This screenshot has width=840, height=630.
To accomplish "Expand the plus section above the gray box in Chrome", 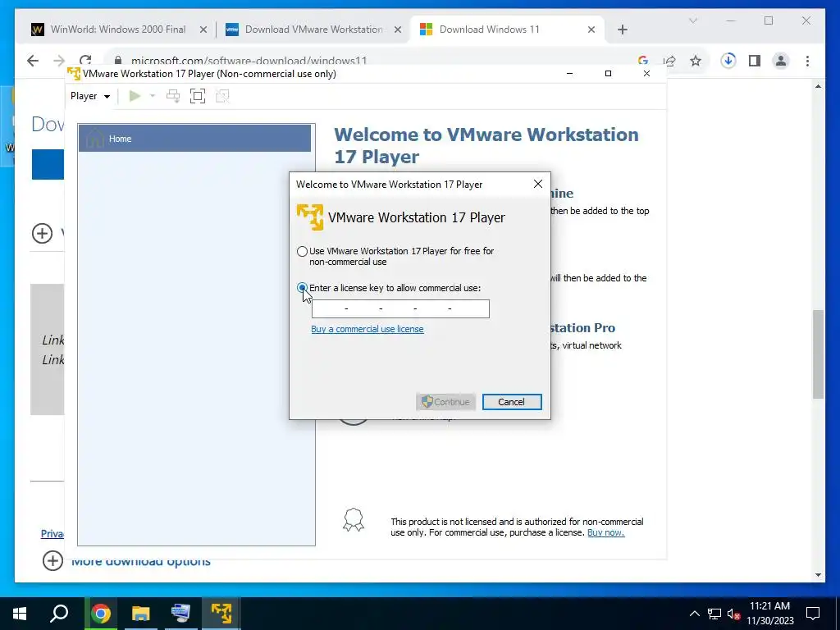I will 42,233.
